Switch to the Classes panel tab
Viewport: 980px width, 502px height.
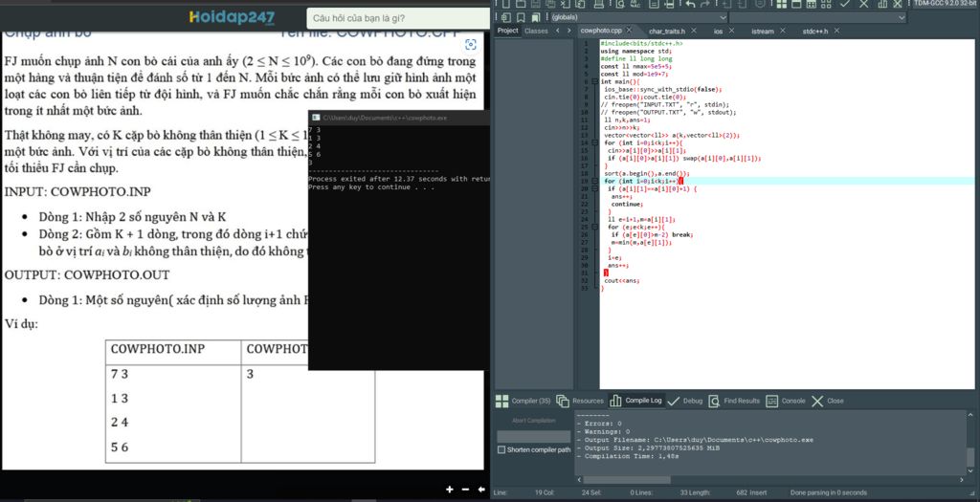(x=536, y=31)
